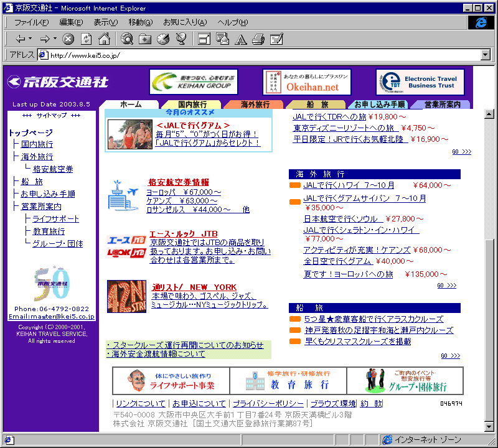Click the 教育旅行 banner button

point(288,381)
